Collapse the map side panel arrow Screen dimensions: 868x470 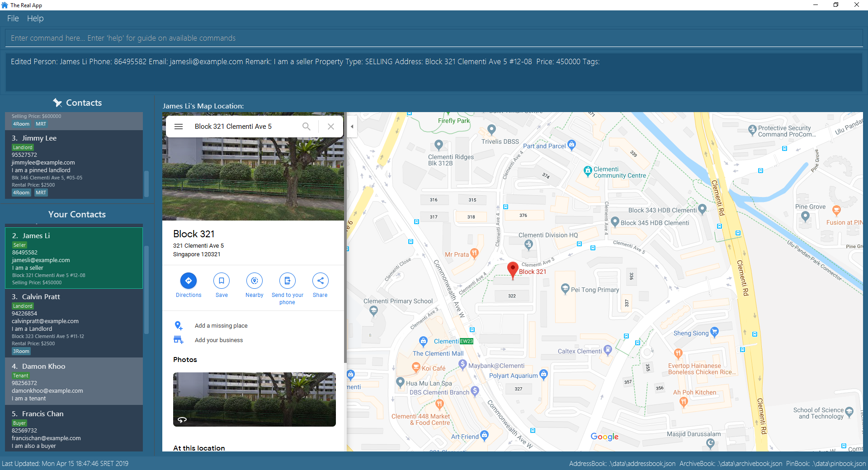pyautogui.click(x=352, y=127)
